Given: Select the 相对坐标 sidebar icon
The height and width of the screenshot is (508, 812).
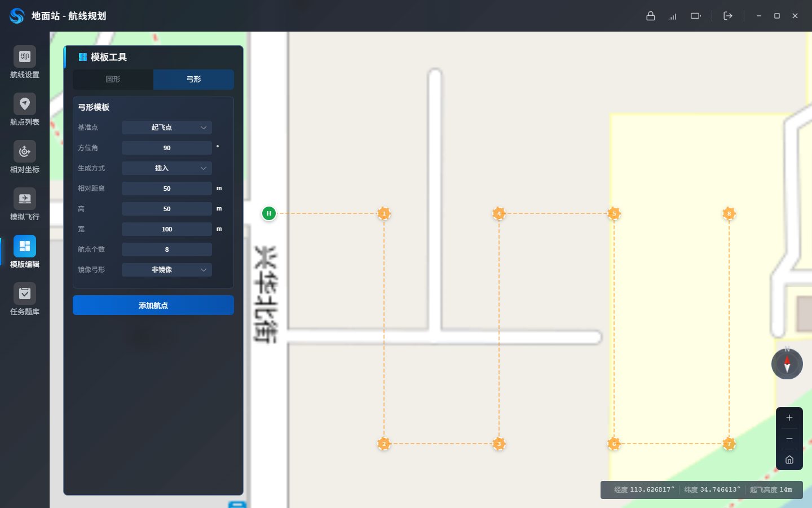Looking at the screenshot, I should [25, 157].
